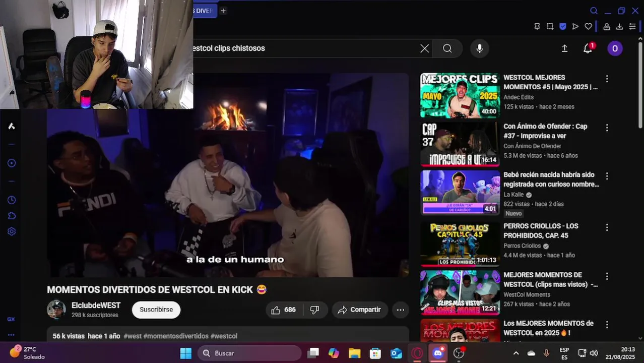
Task: Clear the YouTube search text with X
Action: (425, 48)
